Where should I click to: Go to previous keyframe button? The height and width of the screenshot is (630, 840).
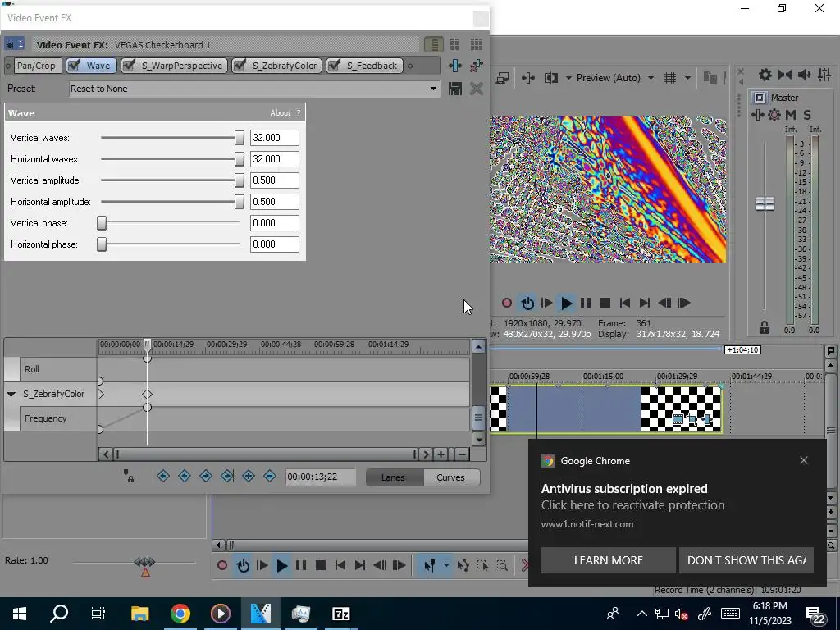point(185,476)
